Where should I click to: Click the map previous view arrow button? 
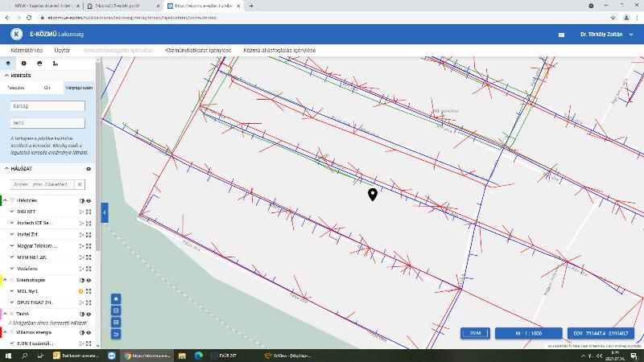click(116, 334)
